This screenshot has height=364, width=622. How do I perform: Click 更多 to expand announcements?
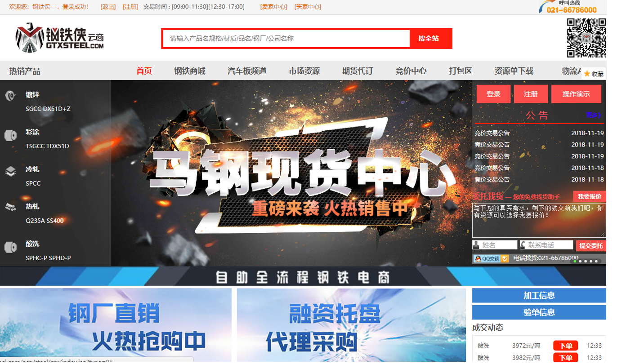coord(594,115)
